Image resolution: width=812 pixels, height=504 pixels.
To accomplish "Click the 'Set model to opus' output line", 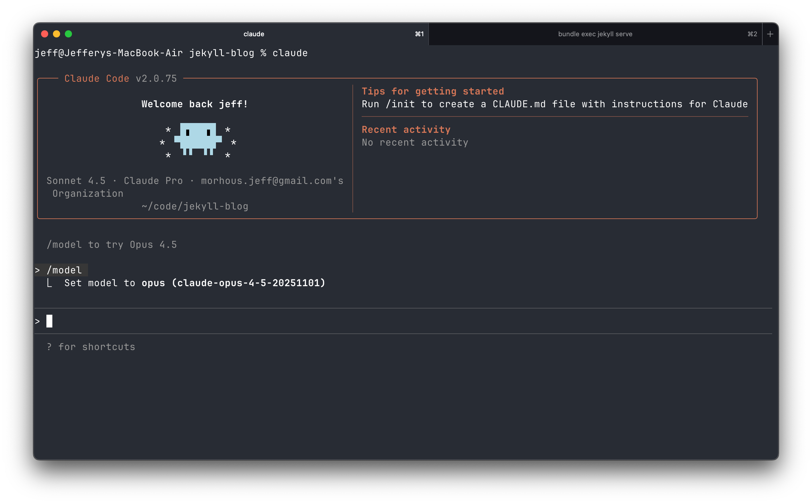I will (195, 283).
